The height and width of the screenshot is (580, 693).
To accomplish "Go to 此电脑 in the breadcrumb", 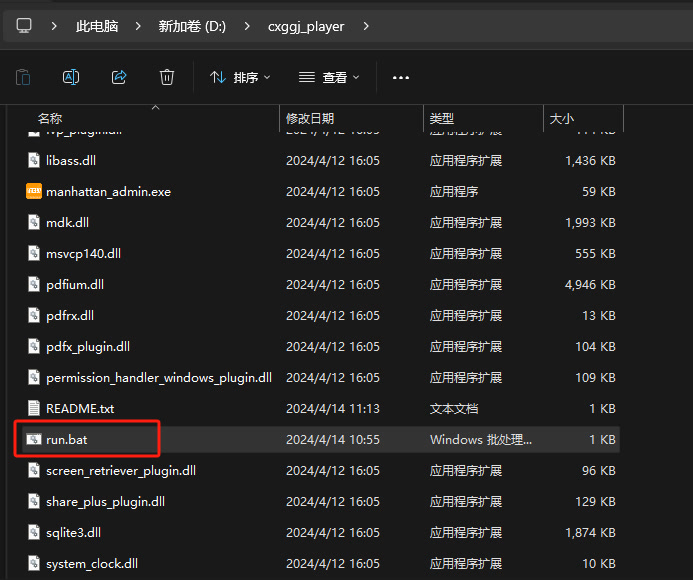I will coord(97,26).
